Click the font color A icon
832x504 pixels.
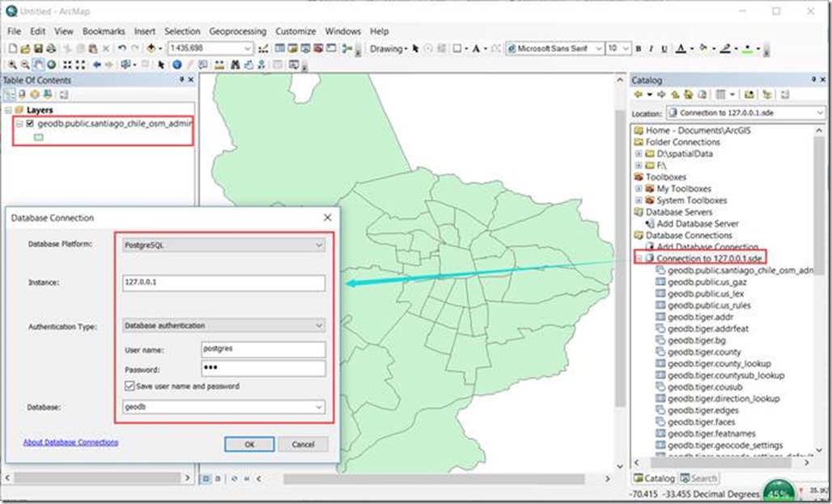click(x=681, y=49)
